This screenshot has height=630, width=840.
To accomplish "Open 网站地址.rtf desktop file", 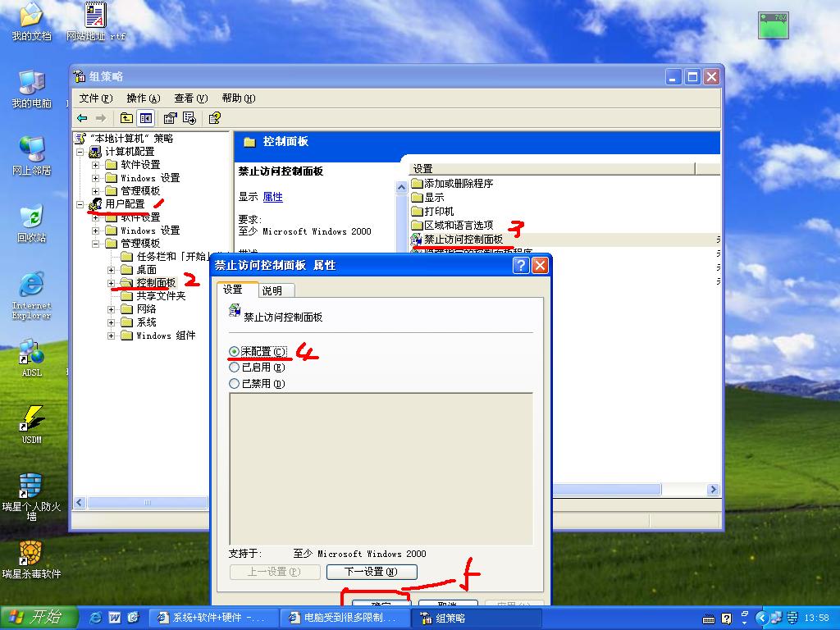I will pos(95,21).
